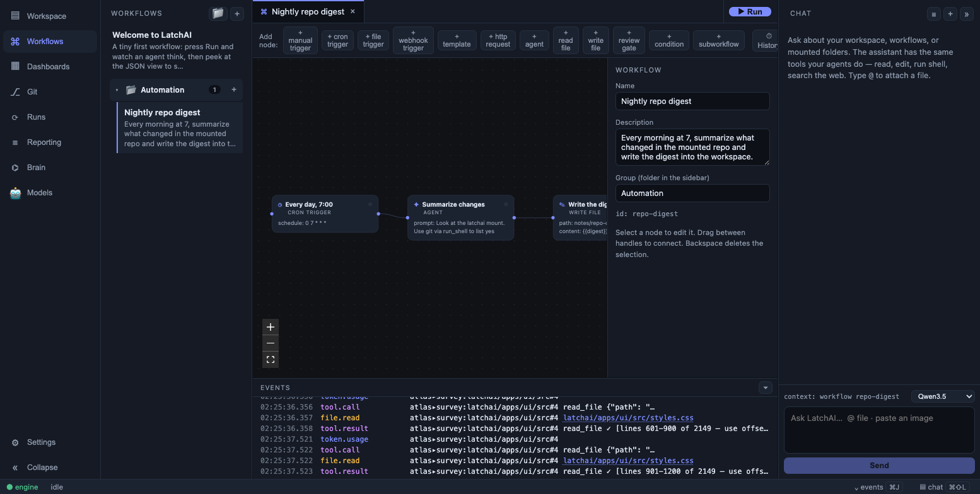Collapse the left sidebar
Screen dimensions: 980x494
[50, 468]
